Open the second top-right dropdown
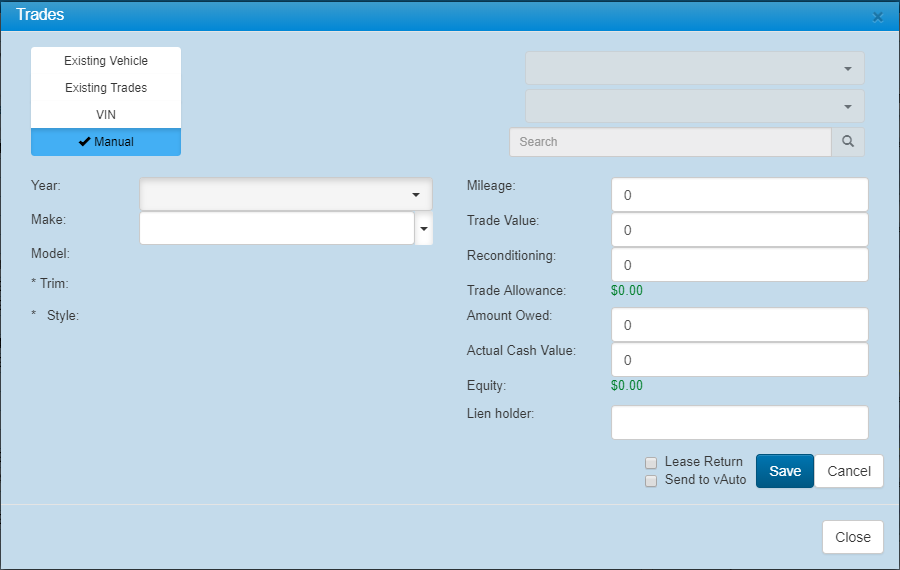 [695, 106]
